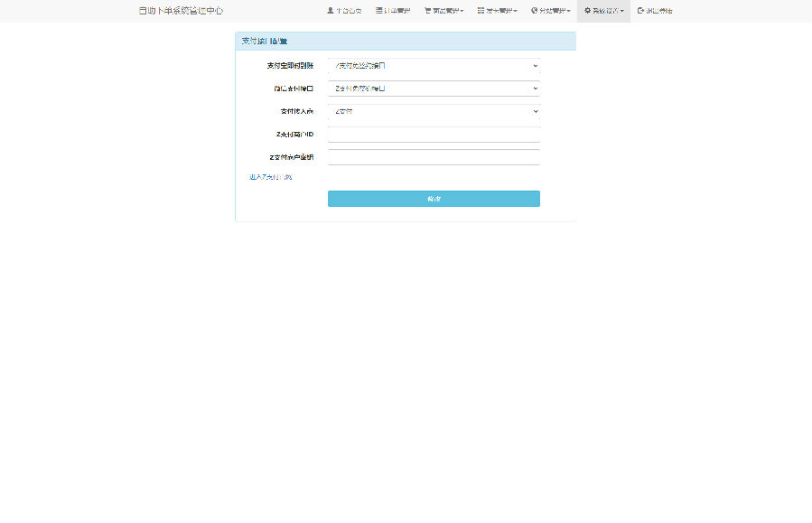Click the blue 修改 submit button

click(434, 199)
